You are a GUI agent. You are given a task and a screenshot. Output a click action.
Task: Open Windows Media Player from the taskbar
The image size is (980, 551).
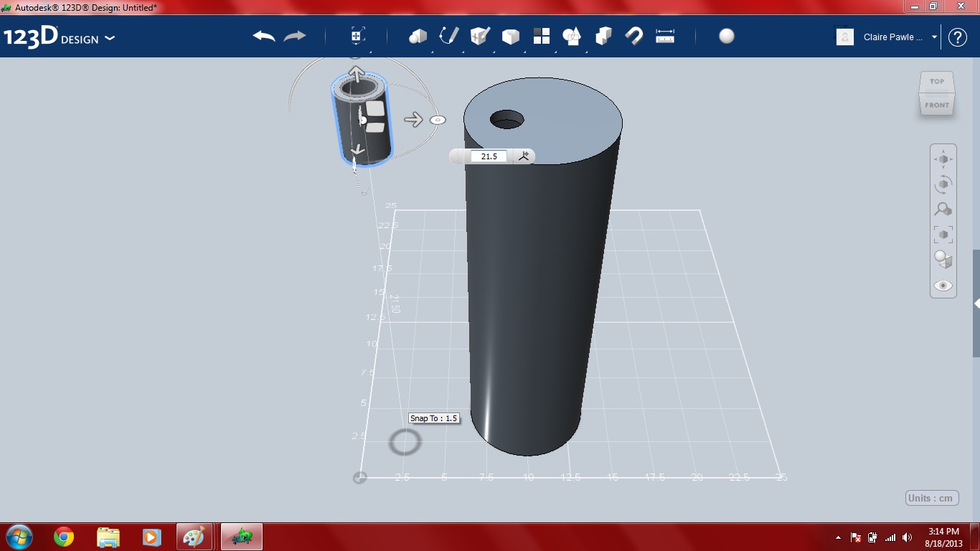click(151, 537)
